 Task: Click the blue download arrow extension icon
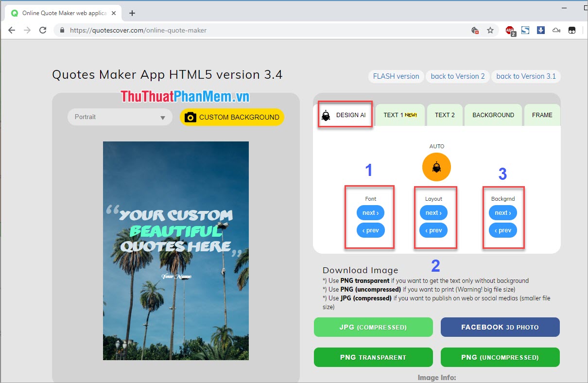click(x=540, y=30)
